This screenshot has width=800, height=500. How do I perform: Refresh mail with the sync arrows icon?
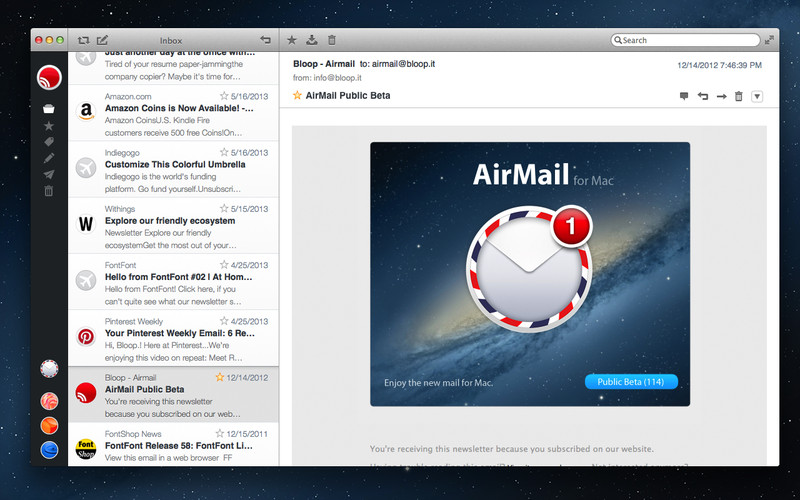84,40
